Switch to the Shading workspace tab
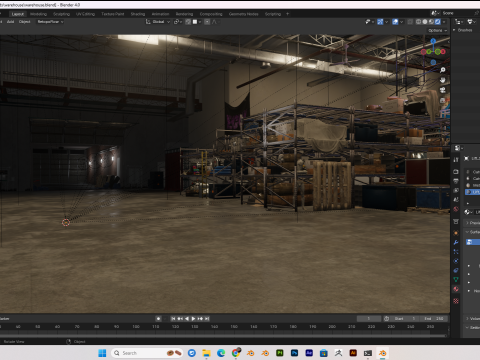This screenshot has height=360, width=480. (138, 14)
